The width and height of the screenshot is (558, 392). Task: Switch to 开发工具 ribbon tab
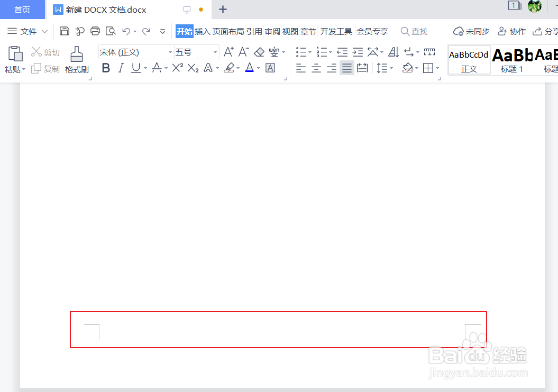336,31
